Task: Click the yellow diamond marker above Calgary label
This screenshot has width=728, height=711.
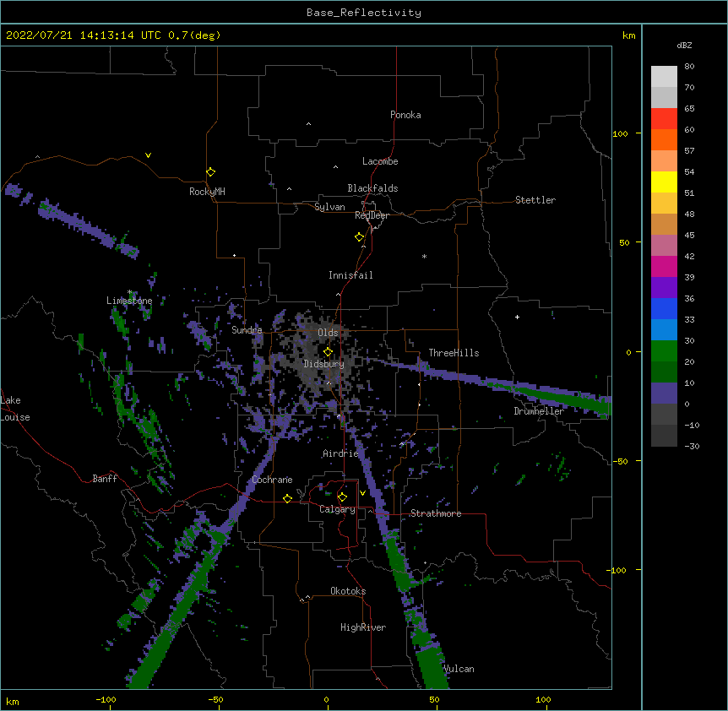Action: coord(343,497)
